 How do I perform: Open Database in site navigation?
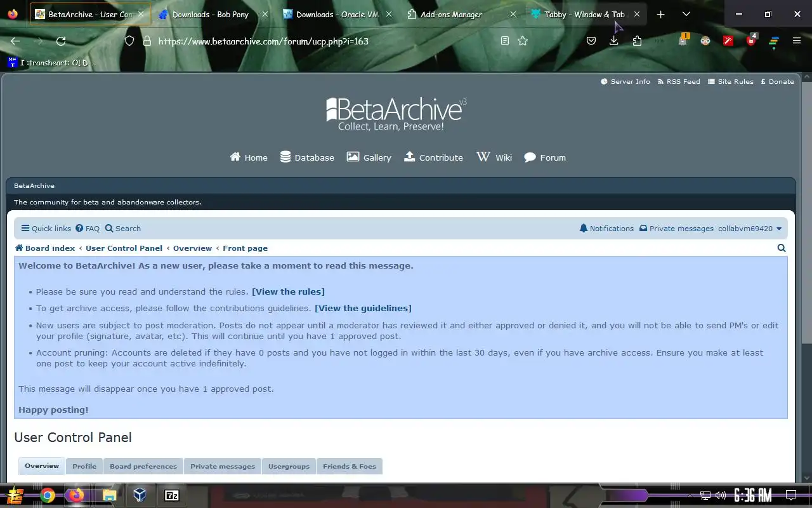coord(307,157)
